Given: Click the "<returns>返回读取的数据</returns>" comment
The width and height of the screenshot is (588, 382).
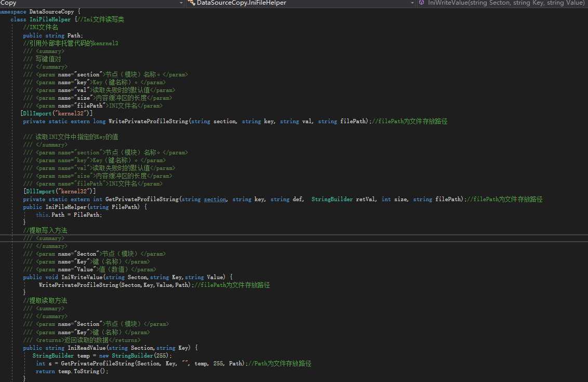Looking at the screenshot, I should (82, 340).
